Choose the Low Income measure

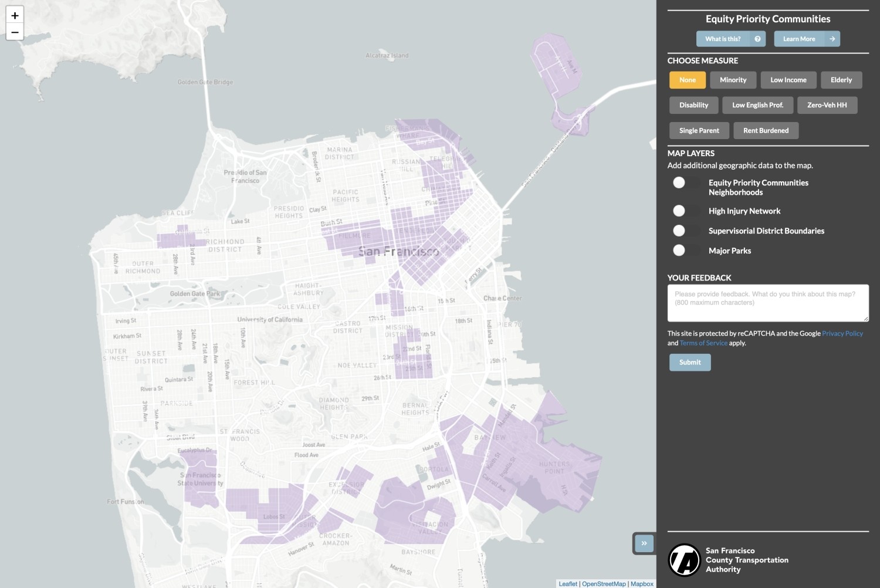788,80
